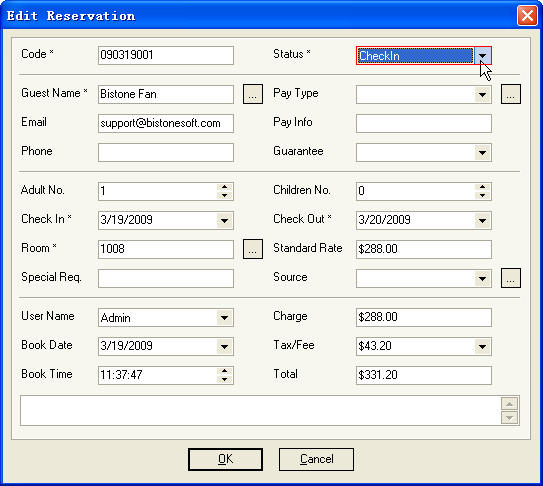Decrement Book Time with down spinner
Viewport: 543px width, 486px height.
click(x=224, y=379)
